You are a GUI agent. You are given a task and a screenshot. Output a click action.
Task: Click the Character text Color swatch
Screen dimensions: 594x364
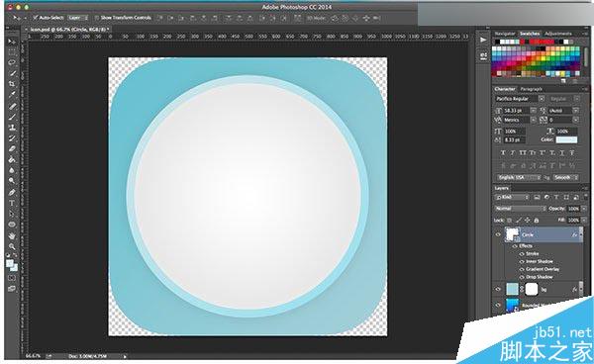[566, 139]
